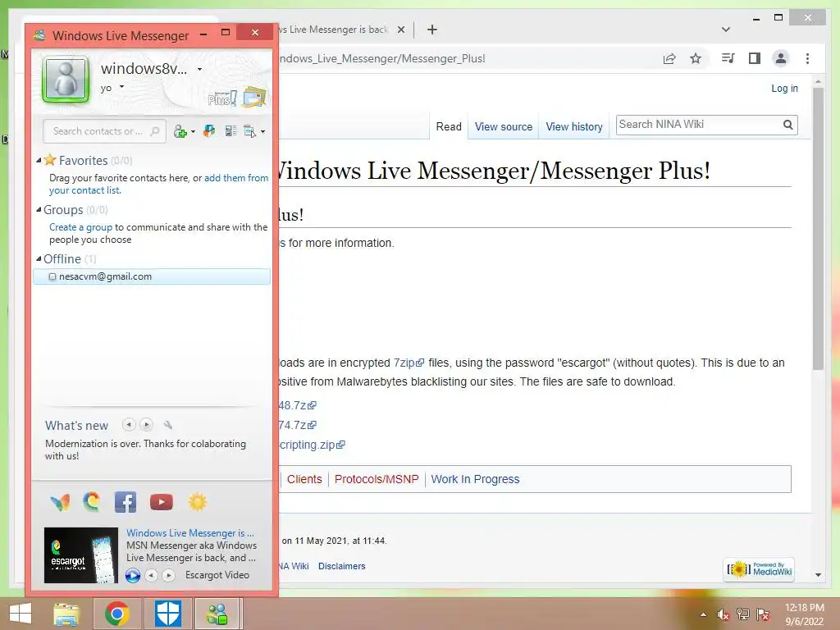Viewport: 840px width, 630px height.
Task: Open the change color scheme paintbrush icon
Action: pos(209,130)
